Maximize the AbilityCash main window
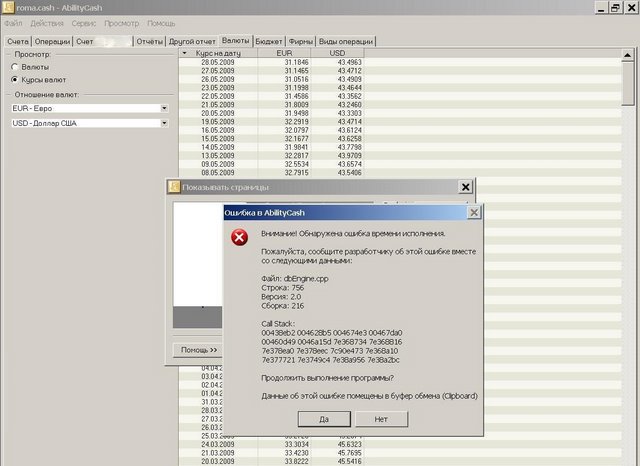This screenshot has height=466, width=640. 613,8
